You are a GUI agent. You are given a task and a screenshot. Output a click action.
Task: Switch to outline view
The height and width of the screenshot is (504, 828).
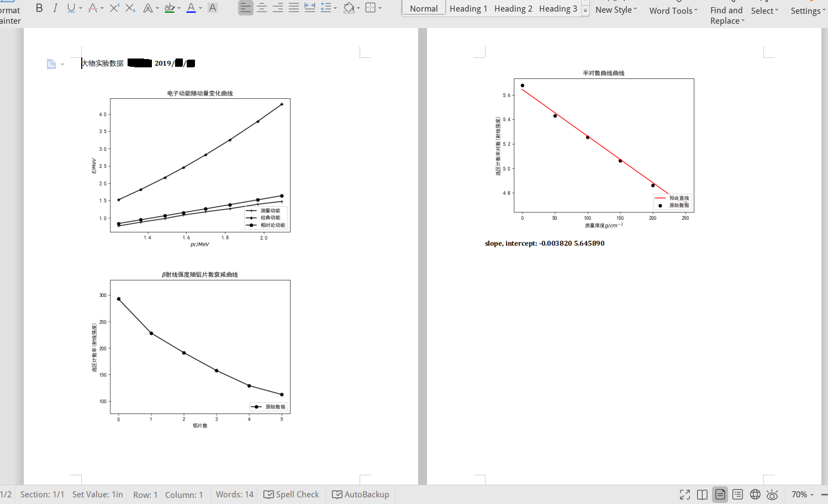737,495
